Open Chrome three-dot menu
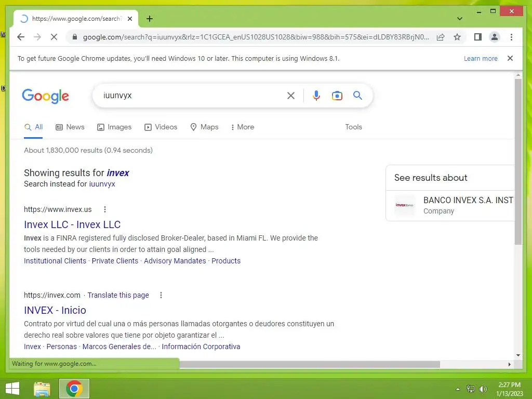532x399 pixels. pyautogui.click(x=511, y=37)
